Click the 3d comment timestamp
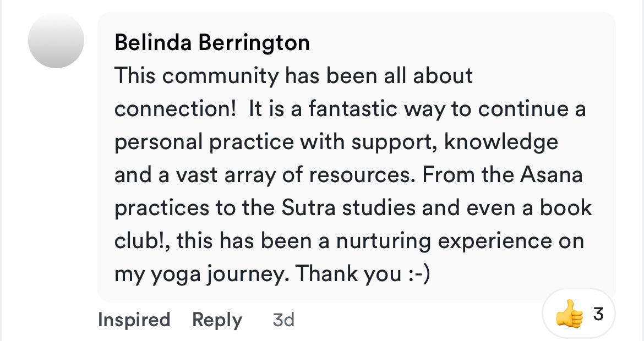 [283, 320]
